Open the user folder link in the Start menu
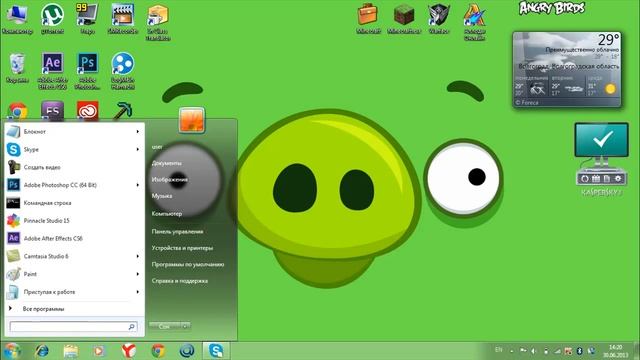 [x=157, y=147]
